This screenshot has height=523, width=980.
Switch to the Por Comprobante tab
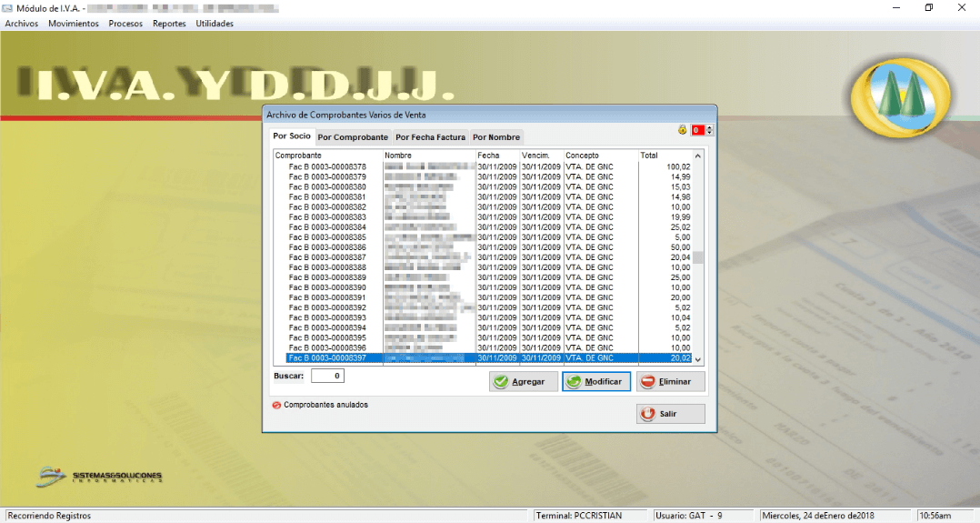(353, 137)
